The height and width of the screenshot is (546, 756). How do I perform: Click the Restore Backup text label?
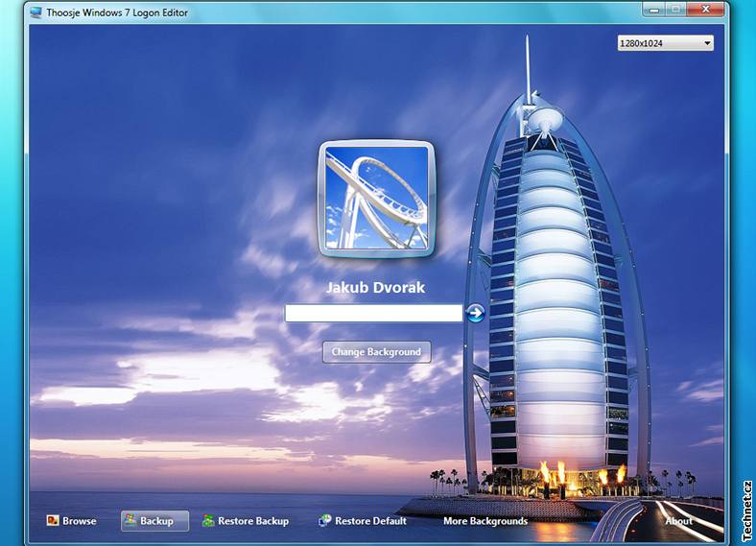point(253,521)
